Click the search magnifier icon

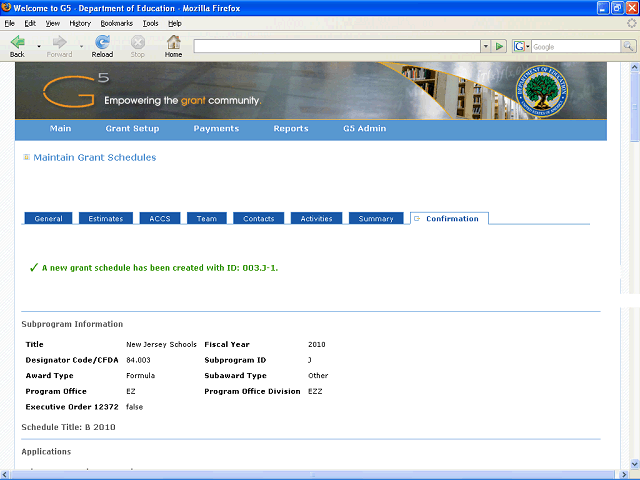[628, 47]
